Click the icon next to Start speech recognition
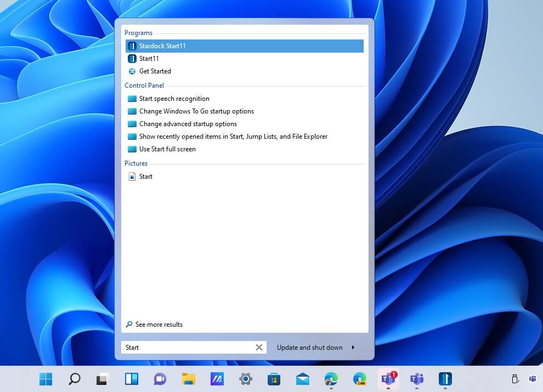Image resolution: width=543 pixels, height=392 pixels. 132,99
